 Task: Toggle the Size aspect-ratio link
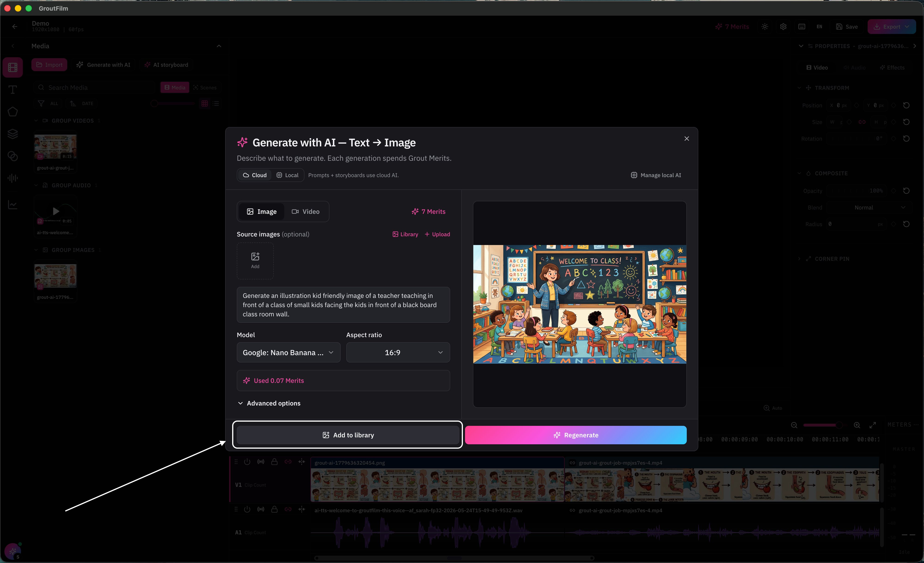coord(862,122)
